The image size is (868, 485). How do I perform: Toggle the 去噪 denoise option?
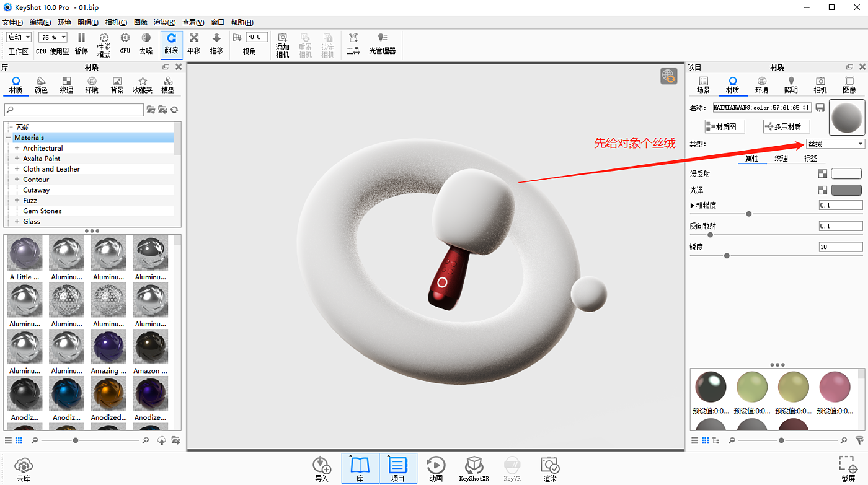(x=146, y=43)
